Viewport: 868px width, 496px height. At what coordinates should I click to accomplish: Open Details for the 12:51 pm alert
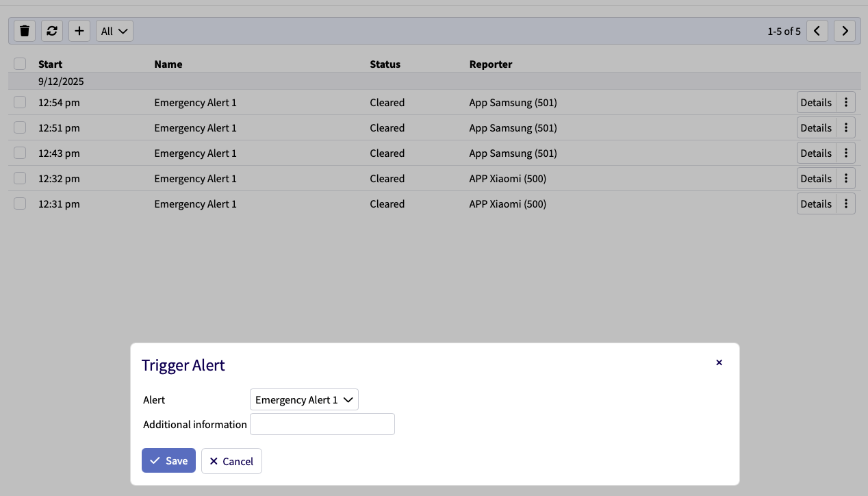[x=816, y=127]
